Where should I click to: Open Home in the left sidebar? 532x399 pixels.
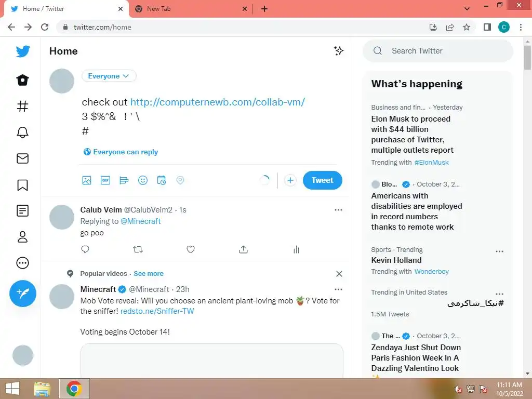click(x=22, y=80)
